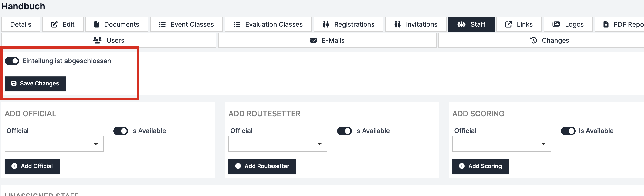Click the Changes history icon

tap(533, 40)
